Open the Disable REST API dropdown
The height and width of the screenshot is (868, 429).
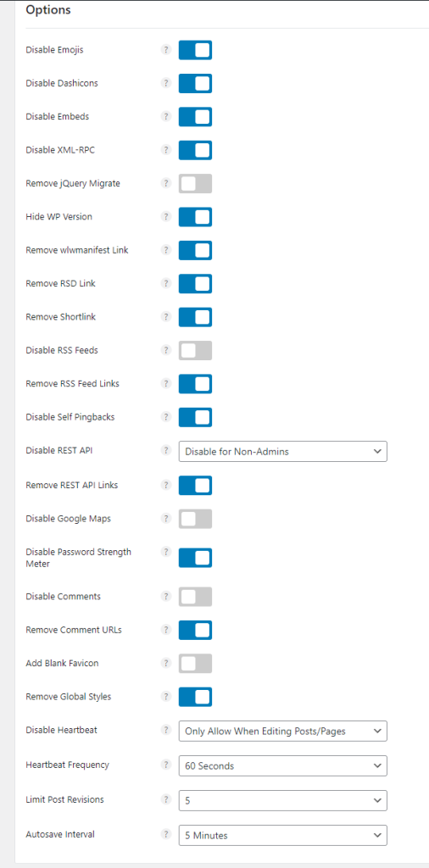283,452
